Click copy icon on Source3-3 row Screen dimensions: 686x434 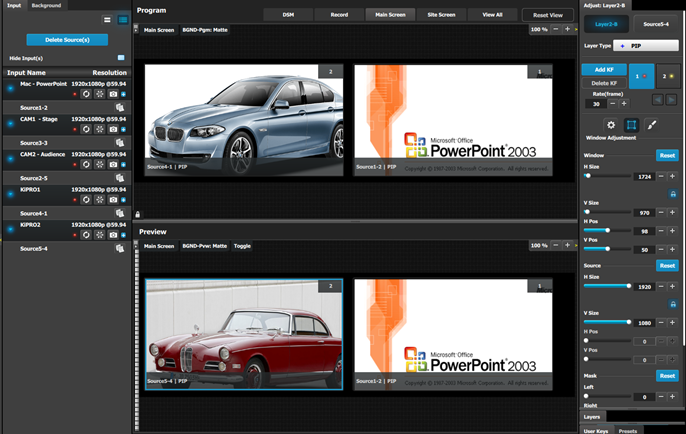119,143
